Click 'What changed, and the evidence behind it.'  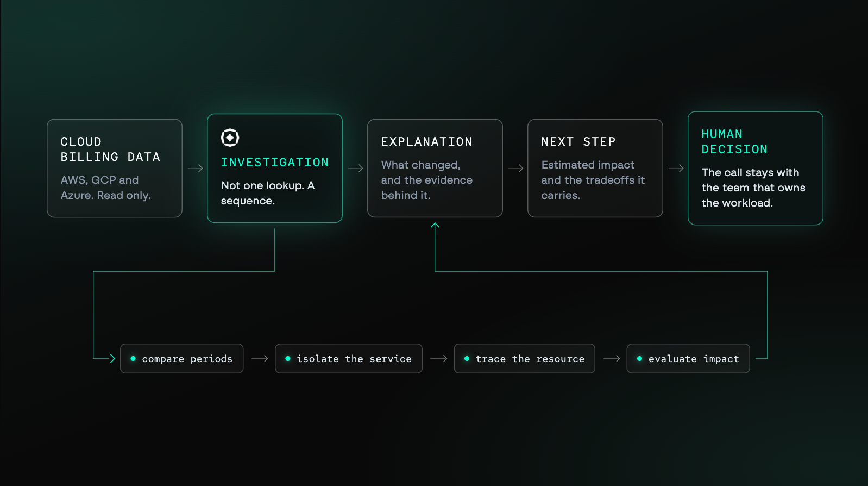[427, 180]
